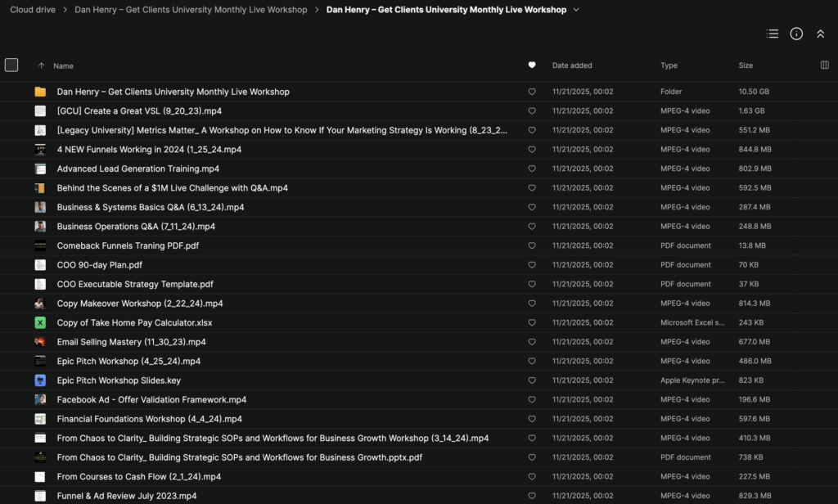
Task: Favorite Advanced Lead Generation Training.mp4
Action: point(532,169)
